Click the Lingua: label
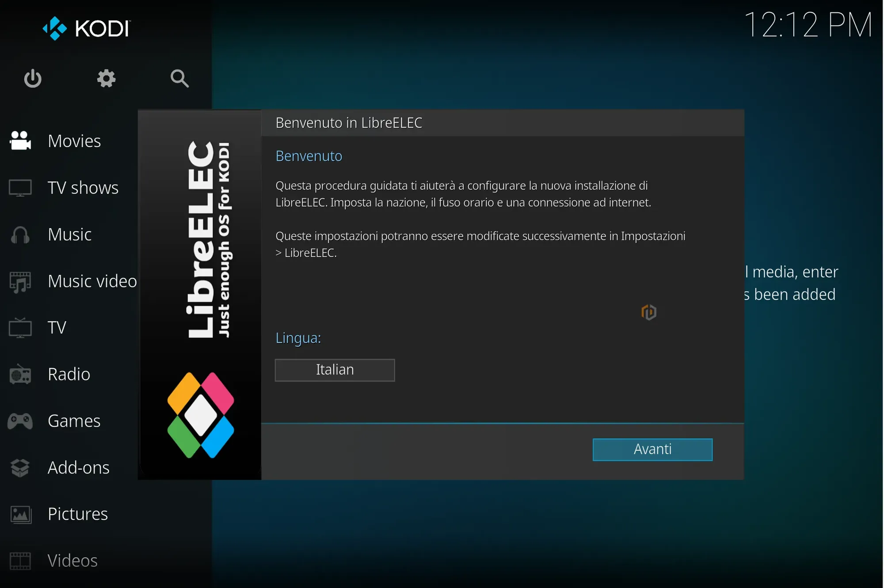The height and width of the screenshot is (588, 884). [x=298, y=338]
